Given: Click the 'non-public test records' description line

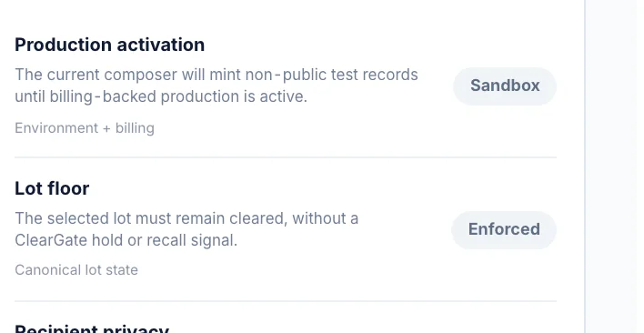Looking at the screenshot, I should click(216, 75).
